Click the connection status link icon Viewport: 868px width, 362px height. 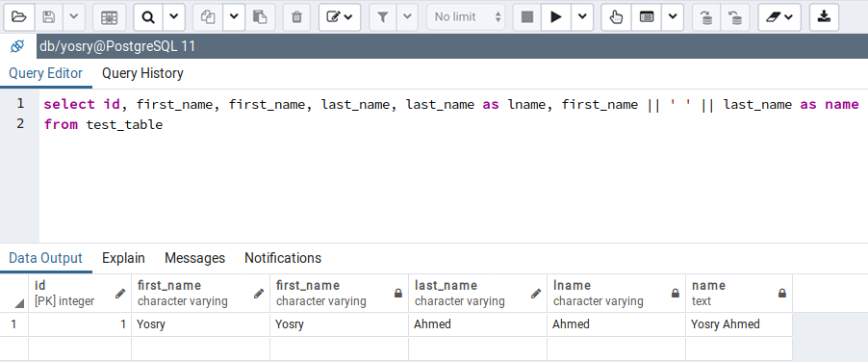click(x=17, y=46)
